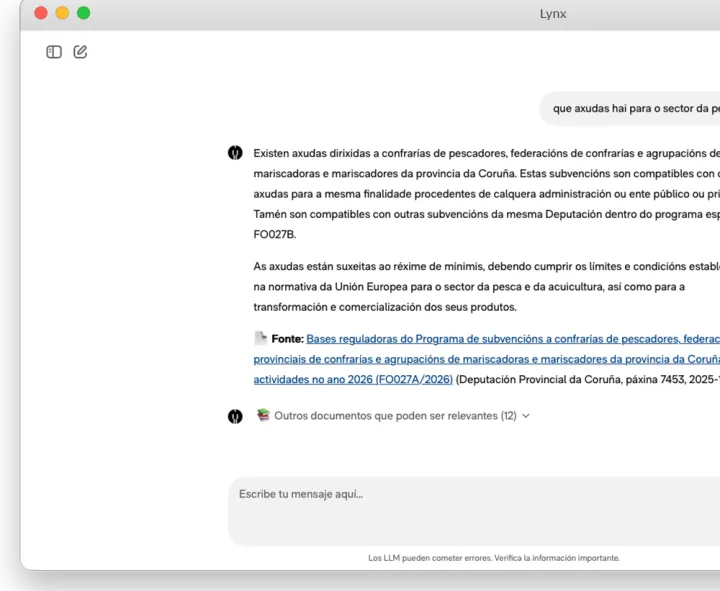Click the avatar beside Outros documentos row

[x=235, y=416]
